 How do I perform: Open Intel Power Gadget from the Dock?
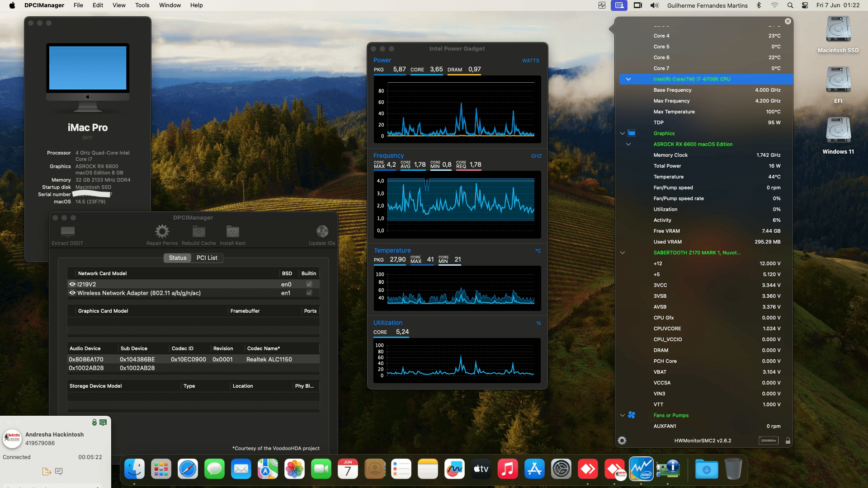pos(642,469)
